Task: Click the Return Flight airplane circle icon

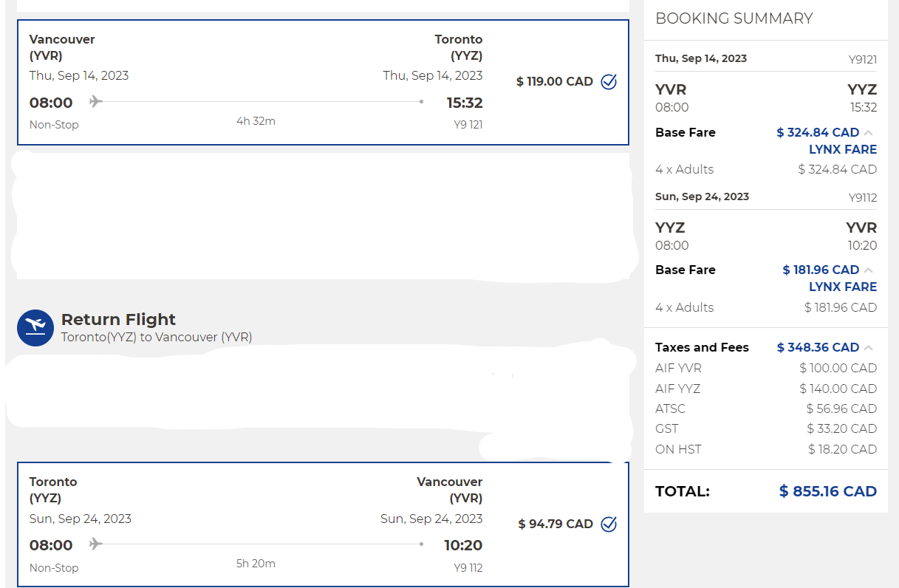Action: click(35, 328)
